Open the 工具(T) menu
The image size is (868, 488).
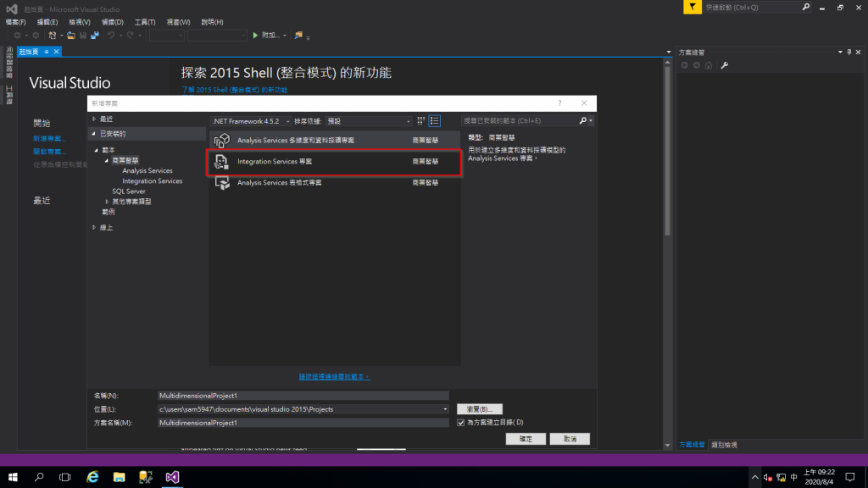145,22
